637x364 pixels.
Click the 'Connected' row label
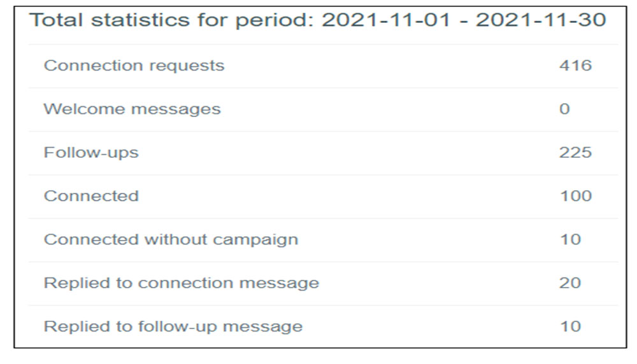pyautogui.click(x=91, y=196)
